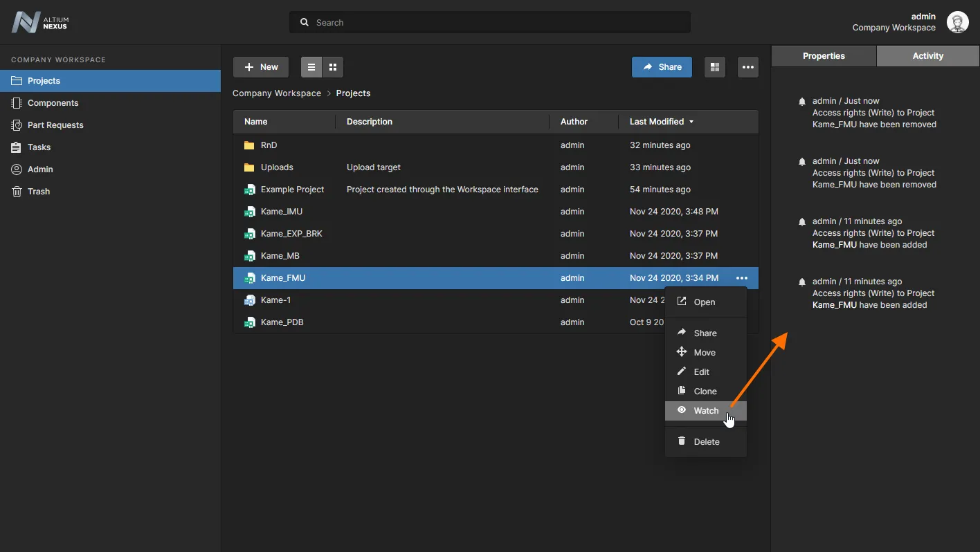
Task: Select the Kame_IMU project name
Action: click(282, 212)
